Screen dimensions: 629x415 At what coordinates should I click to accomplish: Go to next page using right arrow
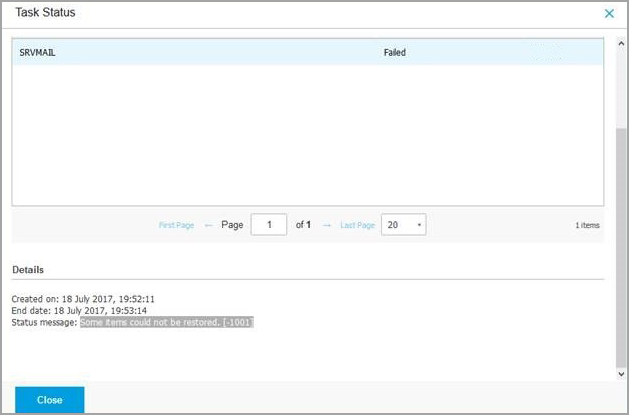click(x=326, y=226)
